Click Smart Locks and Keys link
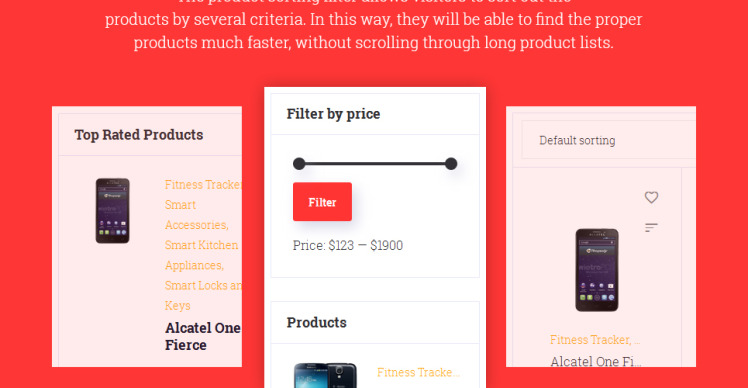 tap(203, 295)
